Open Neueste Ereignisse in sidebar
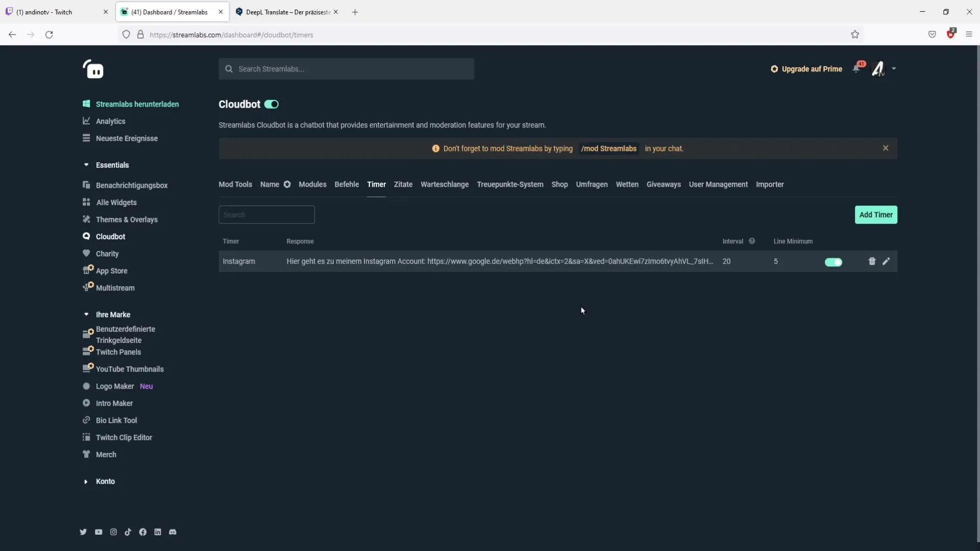Viewport: 980px width, 551px height. click(x=120, y=138)
